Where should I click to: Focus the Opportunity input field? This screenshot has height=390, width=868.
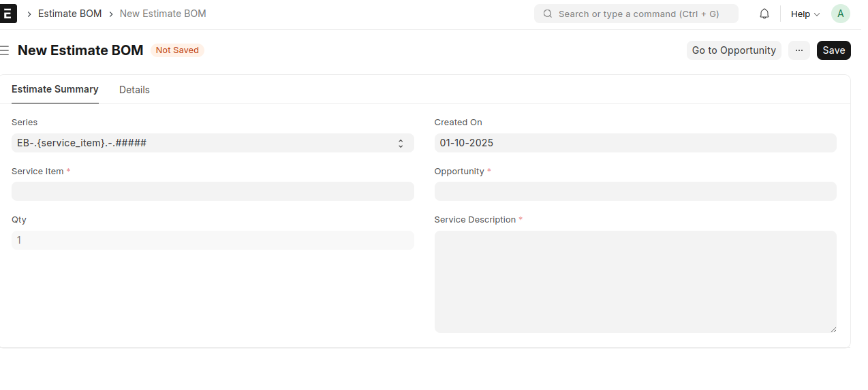click(635, 191)
